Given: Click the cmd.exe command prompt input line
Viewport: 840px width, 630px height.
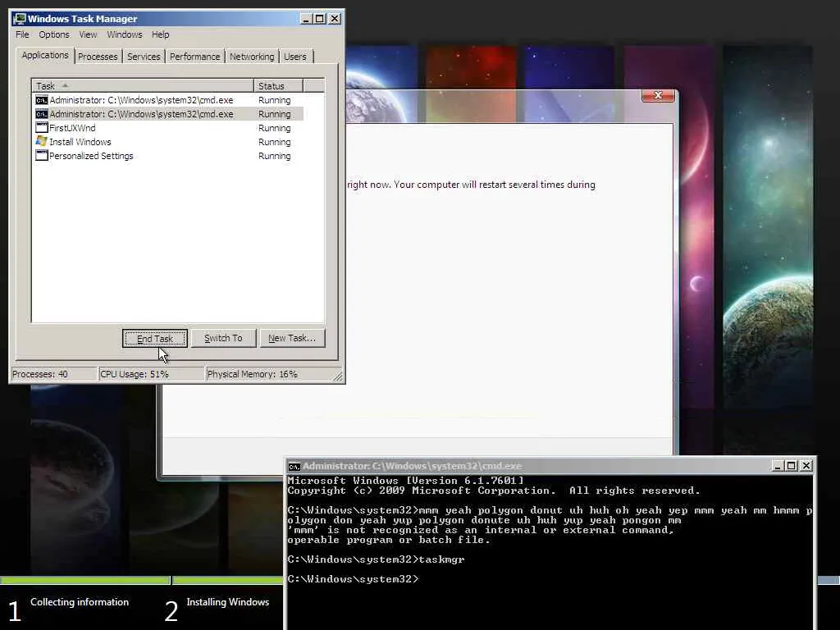Looking at the screenshot, I should (x=353, y=579).
